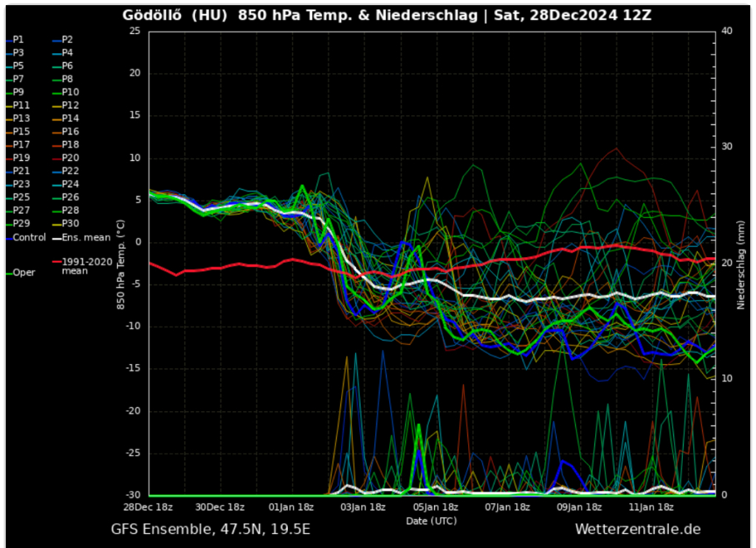Click the 28Dec 18z date tick
Viewport: 756px width, 548px height.
click(148, 507)
